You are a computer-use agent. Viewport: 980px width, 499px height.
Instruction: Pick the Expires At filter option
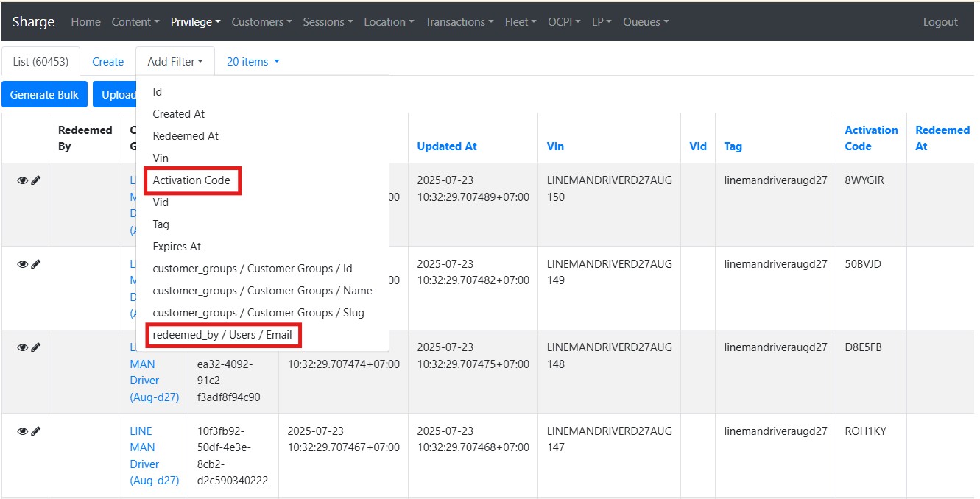pyautogui.click(x=177, y=247)
